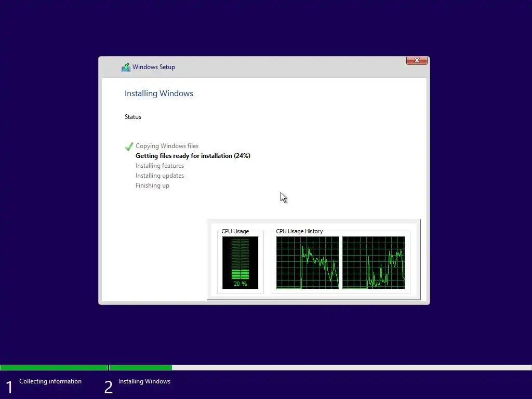Click the step 2 'Installing Windows' label

click(144, 381)
